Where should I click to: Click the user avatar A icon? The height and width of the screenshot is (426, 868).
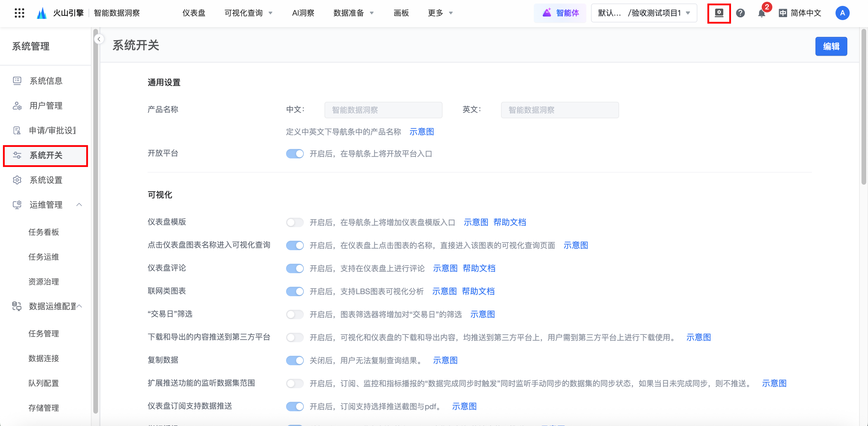(x=842, y=13)
